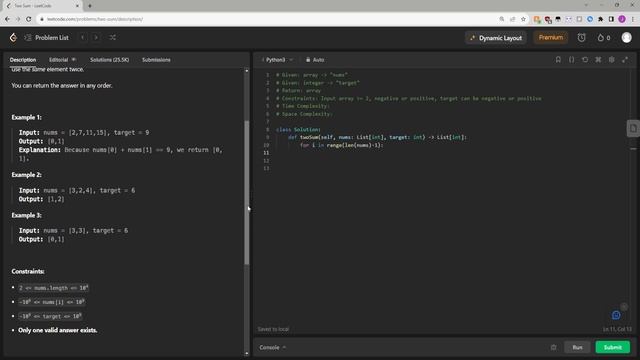Click the Premium button
The image size is (640, 360).
pos(551,38)
